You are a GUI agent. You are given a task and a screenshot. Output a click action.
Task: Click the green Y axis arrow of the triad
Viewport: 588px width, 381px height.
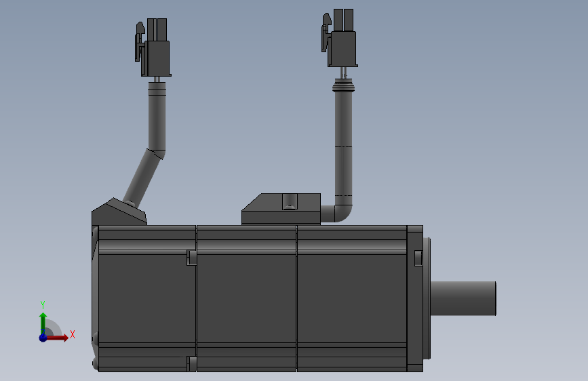coord(43,323)
